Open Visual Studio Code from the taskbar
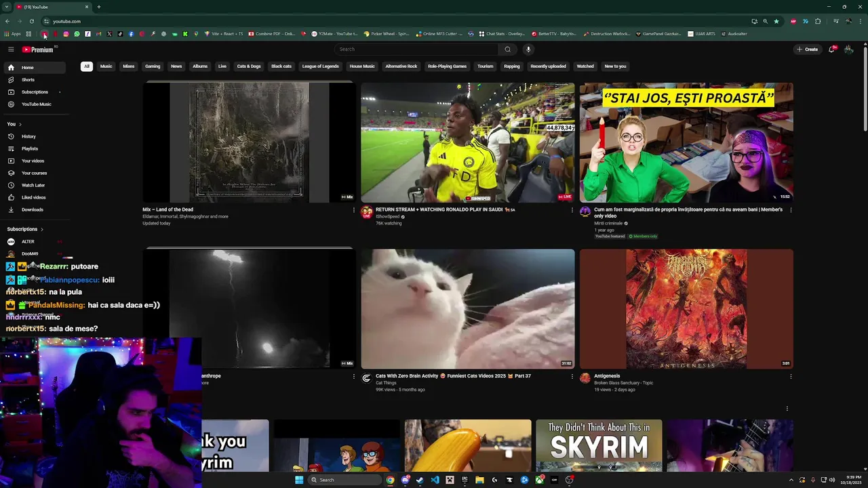Image resolution: width=868 pixels, height=488 pixels. click(435, 480)
